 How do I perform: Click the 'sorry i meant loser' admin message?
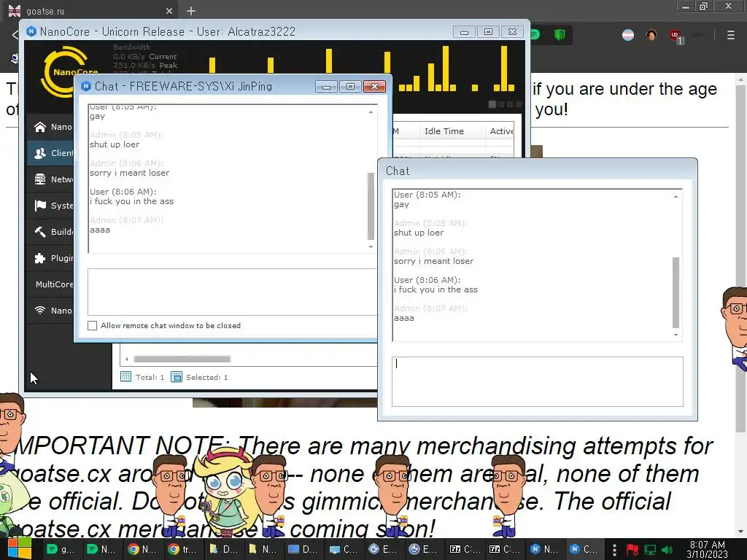[129, 173]
